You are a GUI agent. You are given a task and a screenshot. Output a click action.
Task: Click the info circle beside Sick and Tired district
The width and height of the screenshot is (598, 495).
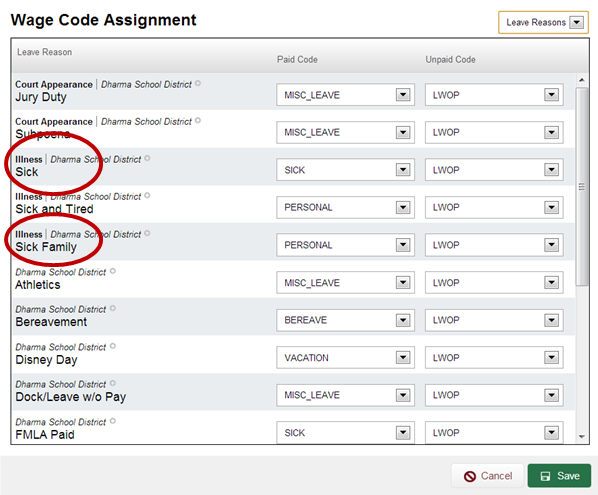pos(147,196)
